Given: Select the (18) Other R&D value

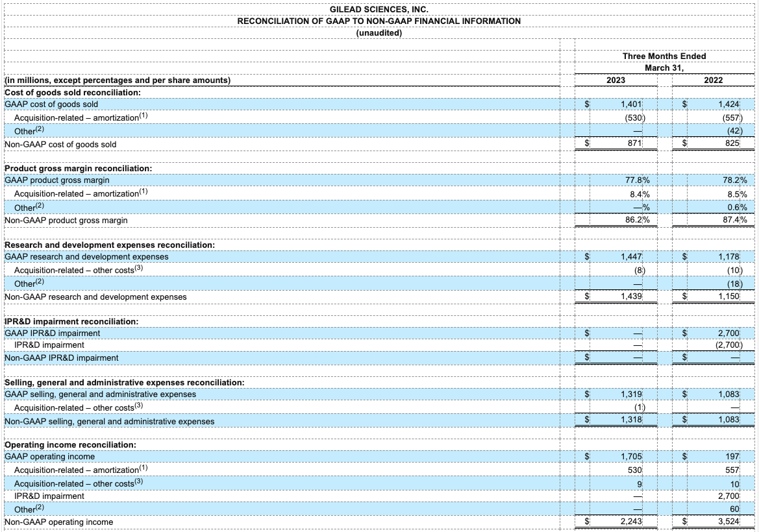Looking at the screenshot, I should [x=734, y=284].
